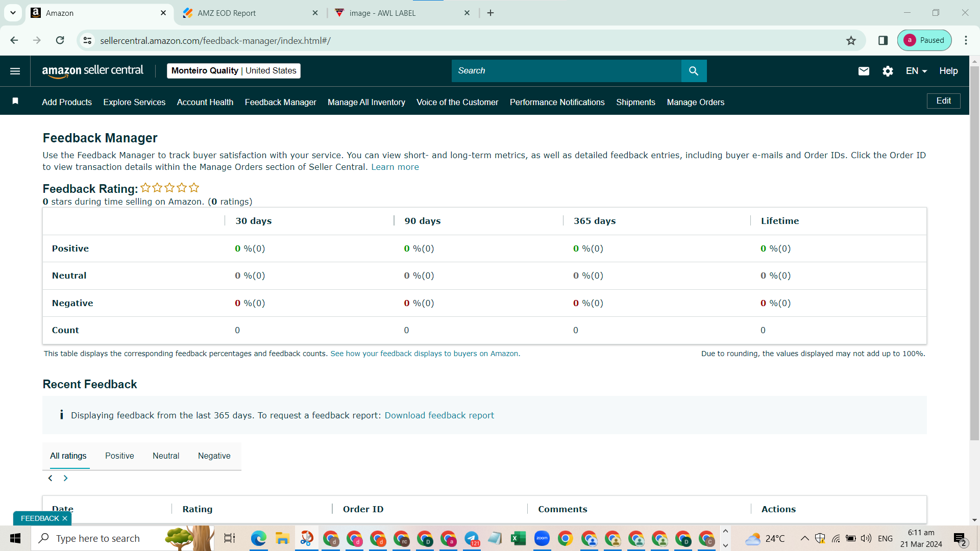Open Manage Orders menu item
980x551 pixels.
[695, 102]
